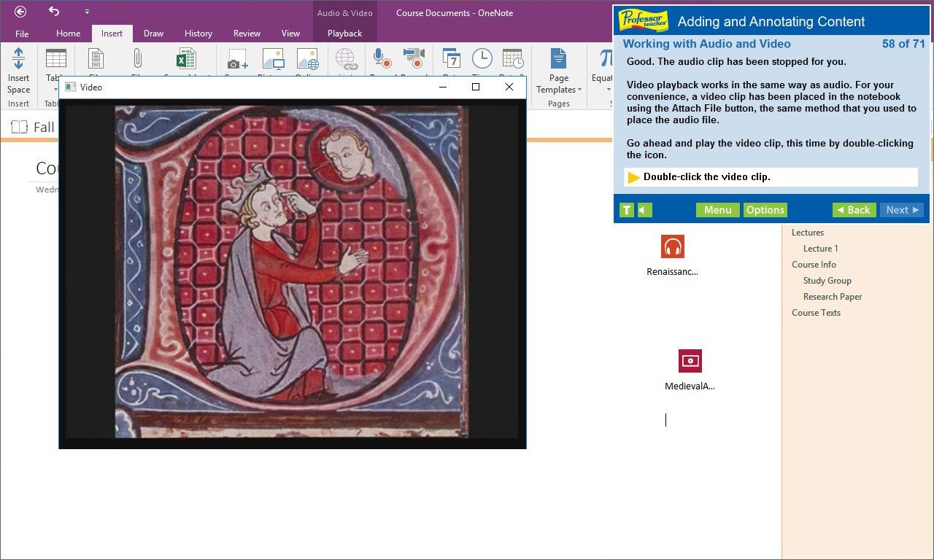
Task: Insert a Spreadsheet using the Excel icon
Action: [x=184, y=58]
